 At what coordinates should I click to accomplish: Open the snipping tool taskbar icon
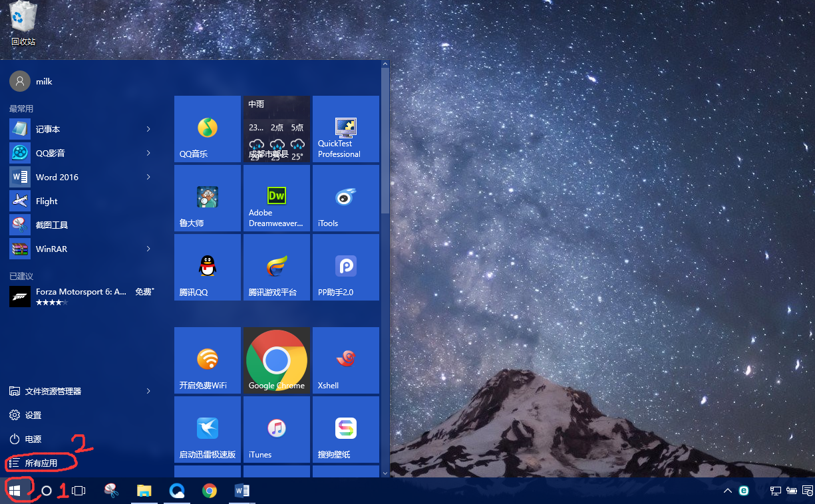click(x=112, y=491)
